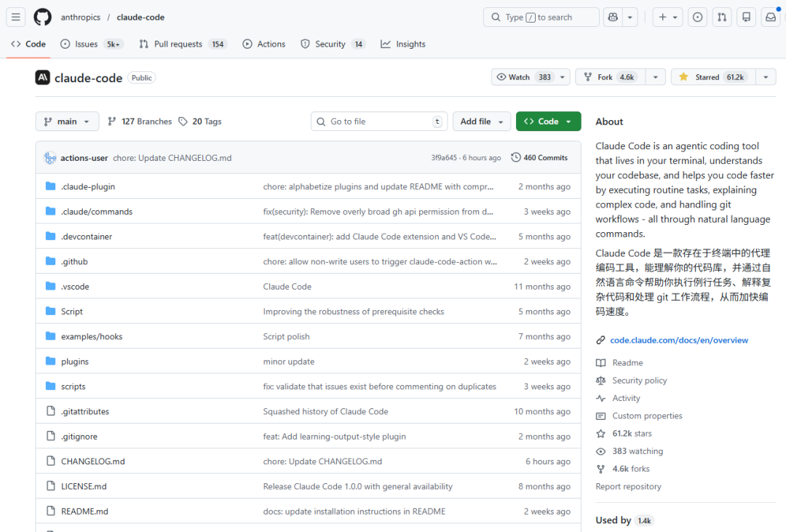The width and height of the screenshot is (786, 532).
Task: Open the Add file dropdown
Action: [481, 121]
